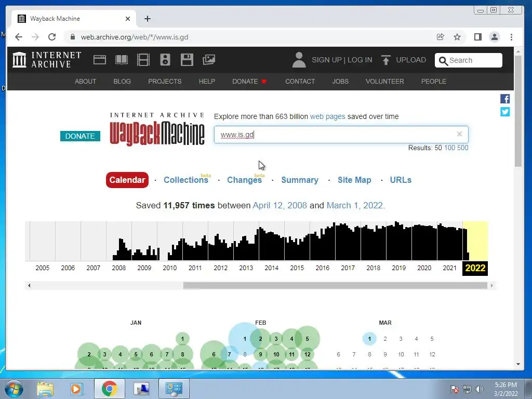Select year 2019 on timeline
Screen dimensions: 532x399
pos(398,268)
